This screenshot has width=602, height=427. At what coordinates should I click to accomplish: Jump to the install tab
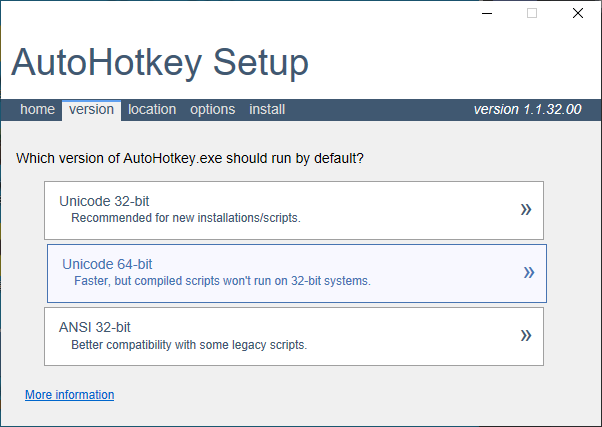267,109
